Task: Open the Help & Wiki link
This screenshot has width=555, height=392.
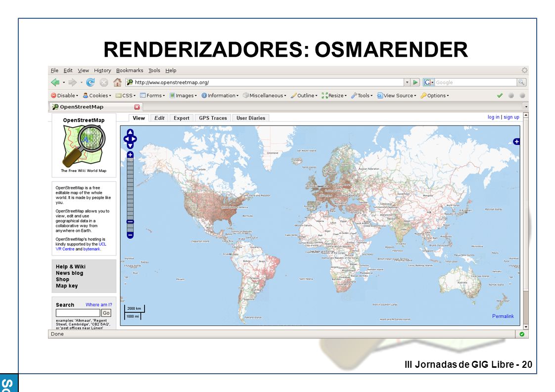Action: pos(70,267)
